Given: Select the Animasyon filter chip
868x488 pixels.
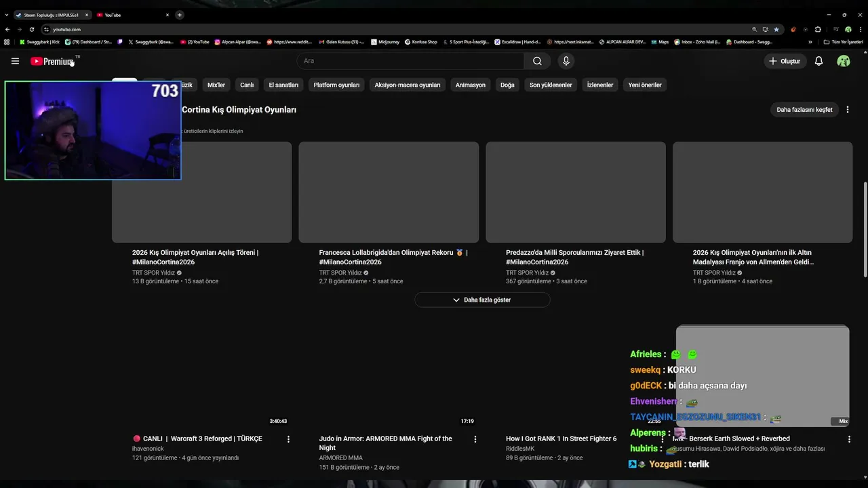Looking at the screenshot, I should (x=471, y=85).
